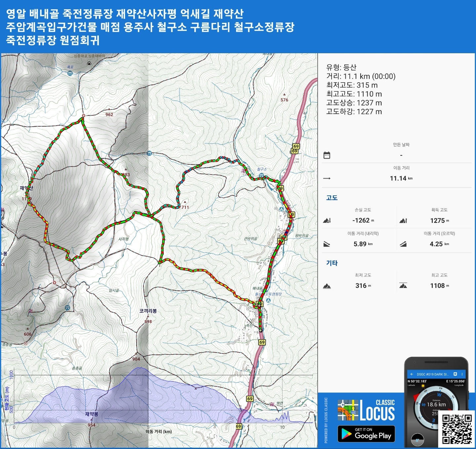
Task: Click the blue header route title text
Action: point(150,27)
